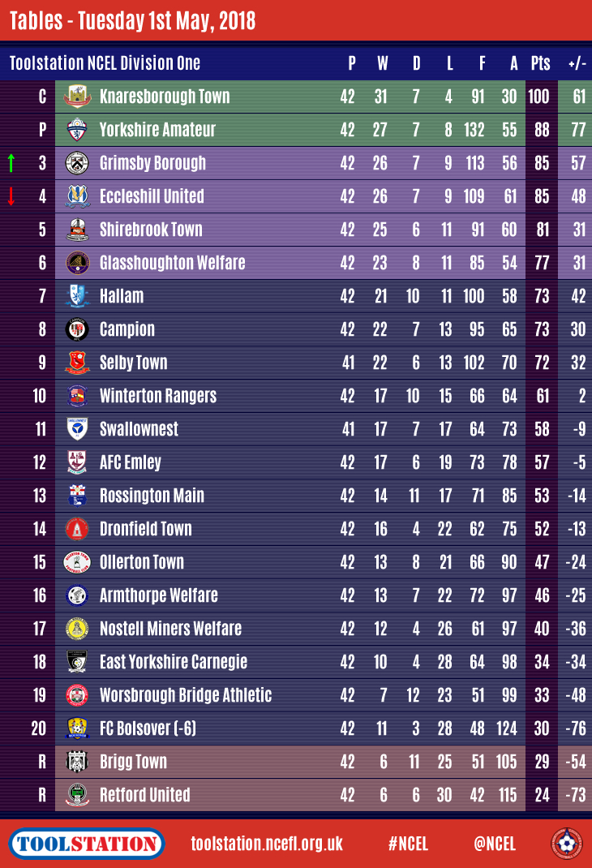Select the Selby Town red crest

tap(77, 363)
